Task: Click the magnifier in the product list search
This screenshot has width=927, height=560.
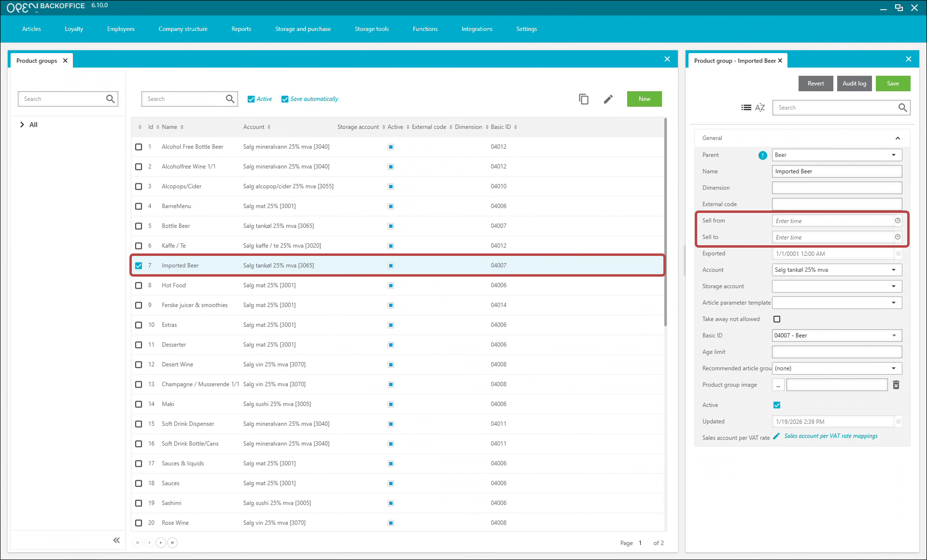Action: click(230, 99)
